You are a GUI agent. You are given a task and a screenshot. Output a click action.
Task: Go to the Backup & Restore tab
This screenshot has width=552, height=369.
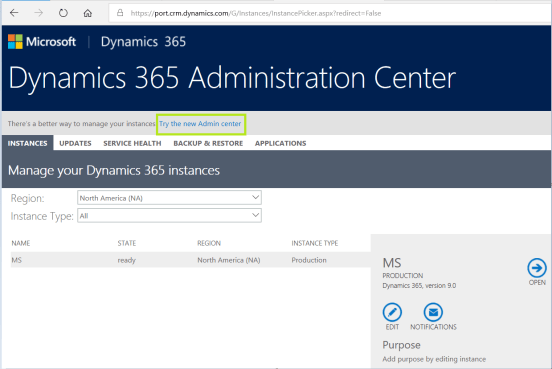click(x=208, y=143)
